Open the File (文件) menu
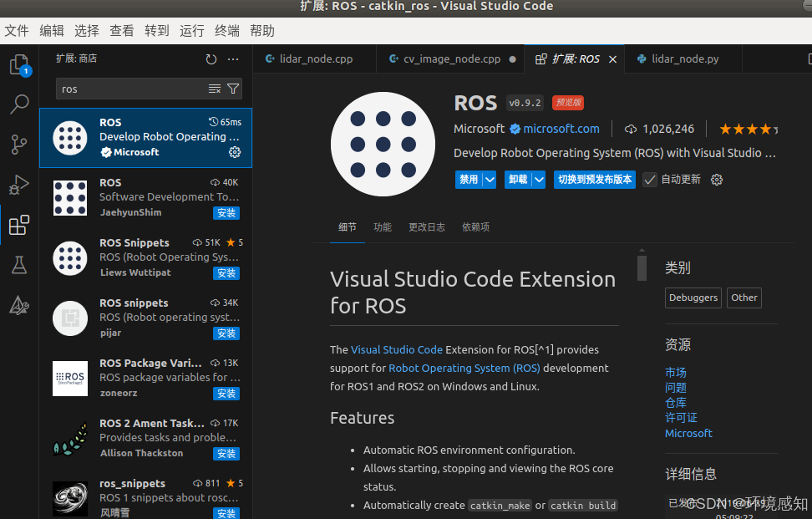 (17, 31)
